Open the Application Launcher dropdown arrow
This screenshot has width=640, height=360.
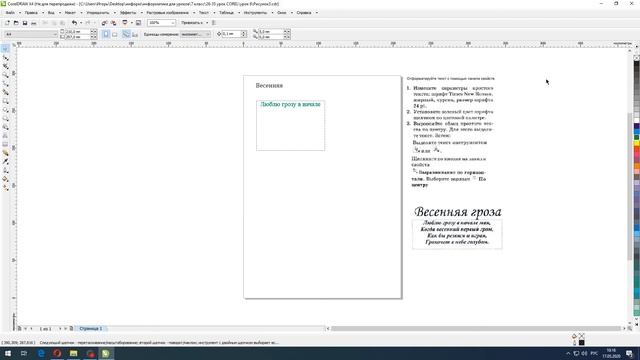click(131, 23)
